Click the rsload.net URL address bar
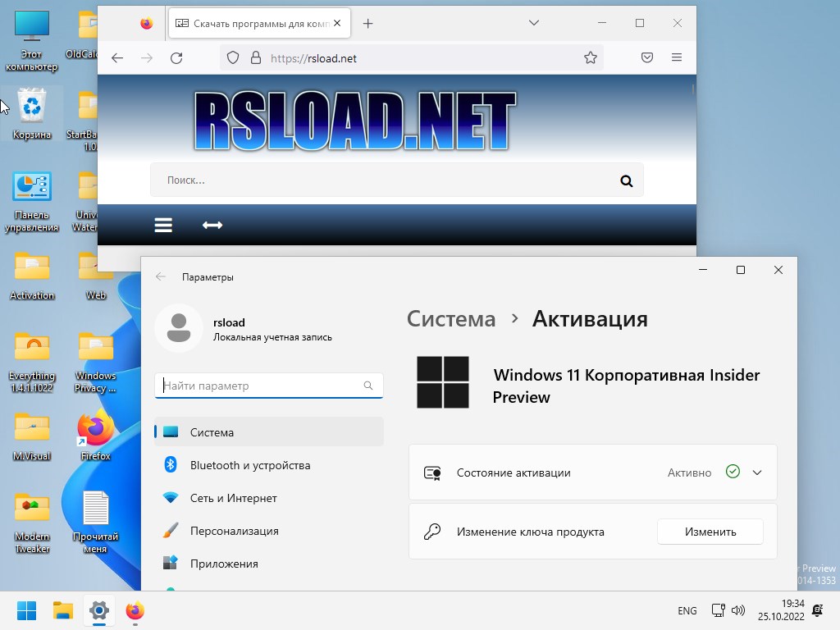This screenshot has width=840, height=630. point(412,58)
